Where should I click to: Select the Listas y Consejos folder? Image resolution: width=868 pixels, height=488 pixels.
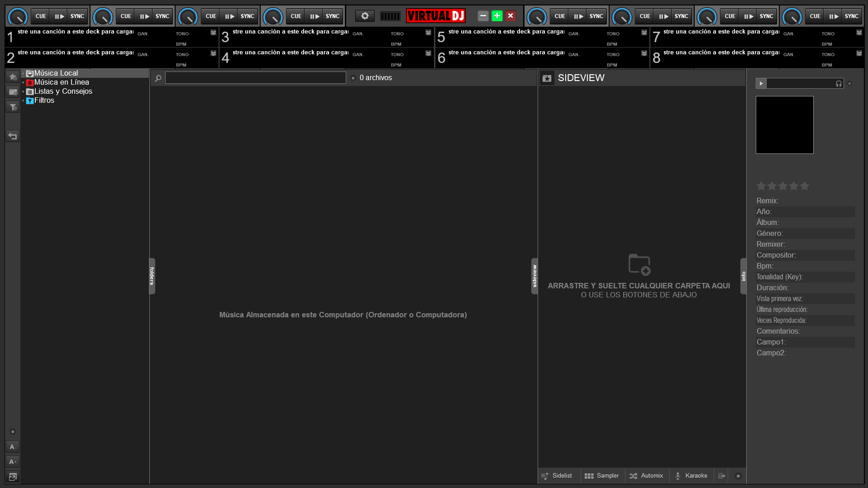(63, 91)
